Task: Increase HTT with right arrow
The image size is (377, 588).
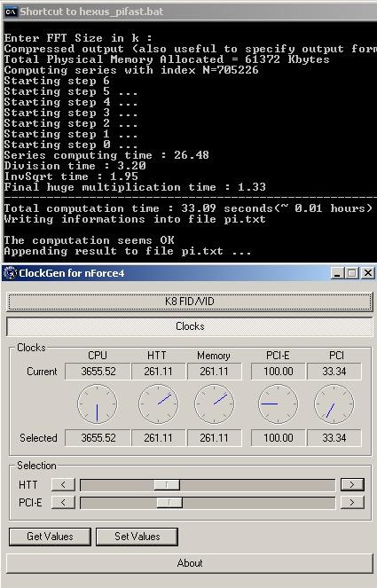Action: pos(352,484)
